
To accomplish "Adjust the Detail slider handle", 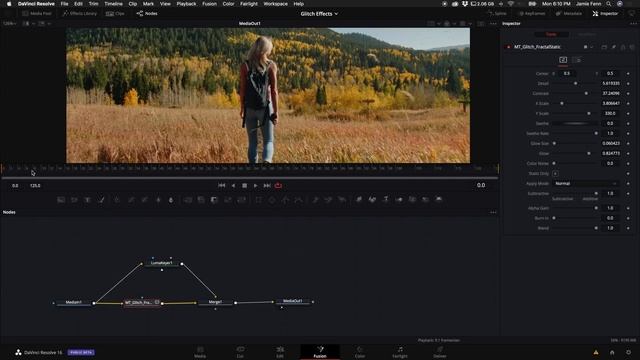I will (576, 84).
